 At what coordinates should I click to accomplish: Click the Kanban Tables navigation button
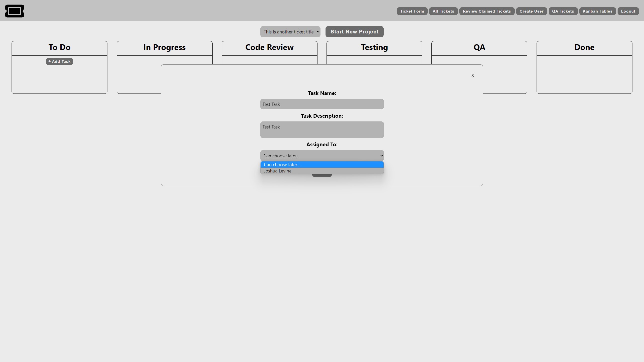click(x=597, y=11)
